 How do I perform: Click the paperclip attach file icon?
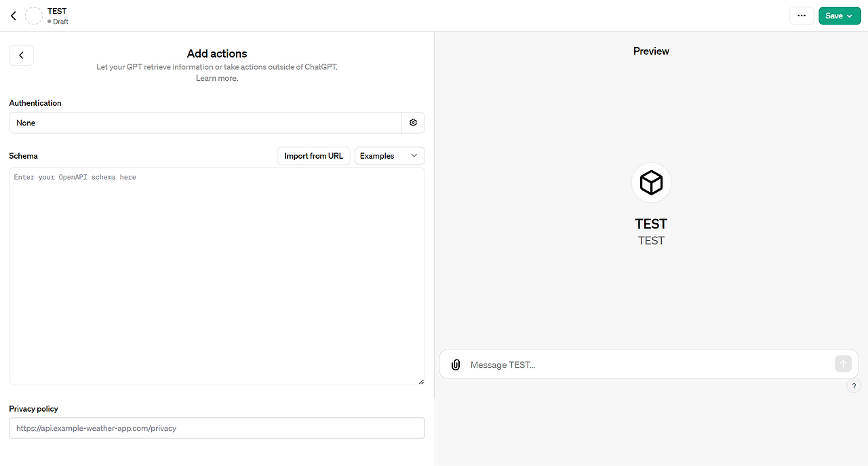456,365
